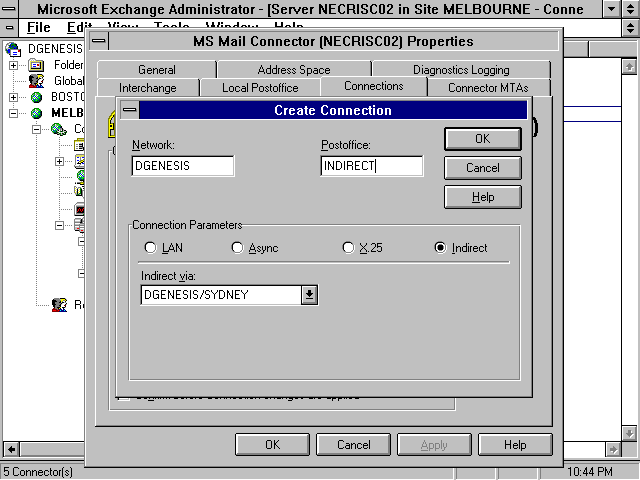640x480 pixels.
Task: Click the Network input field
Action: [183, 166]
